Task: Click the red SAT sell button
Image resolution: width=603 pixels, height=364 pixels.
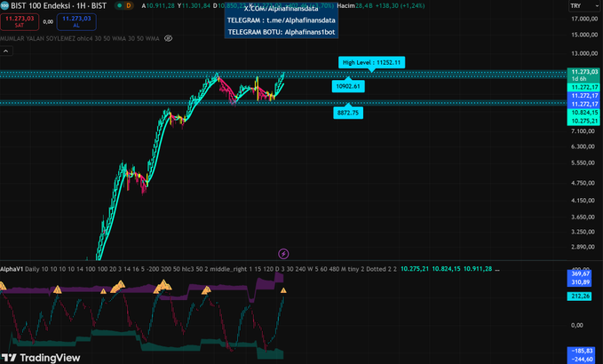Action: point(20,21)
